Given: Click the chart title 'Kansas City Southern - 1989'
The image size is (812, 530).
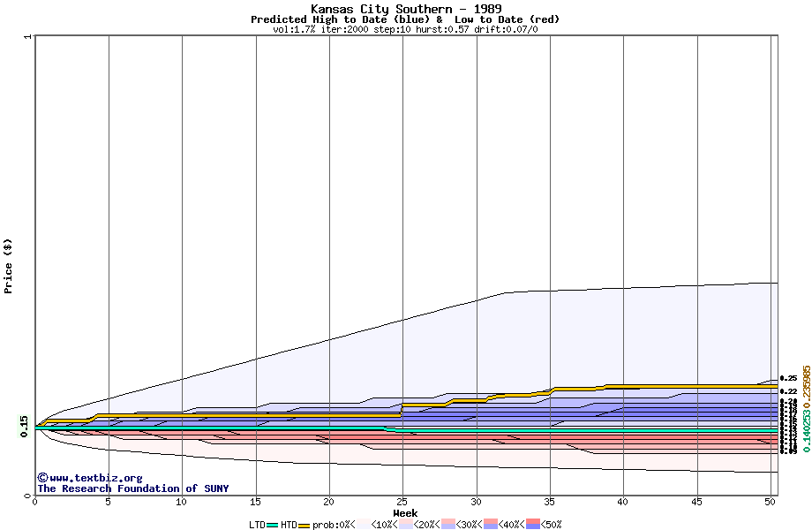Looking at the screenshot, I should pyautogui.click(x=406, y=9).
